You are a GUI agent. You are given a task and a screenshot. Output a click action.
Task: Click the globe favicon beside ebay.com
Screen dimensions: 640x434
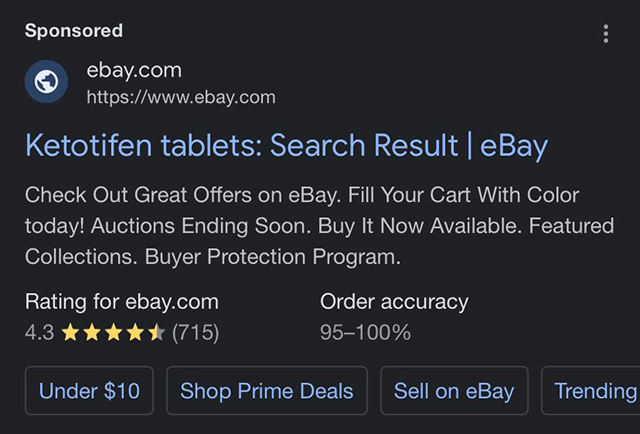point(46,83)
